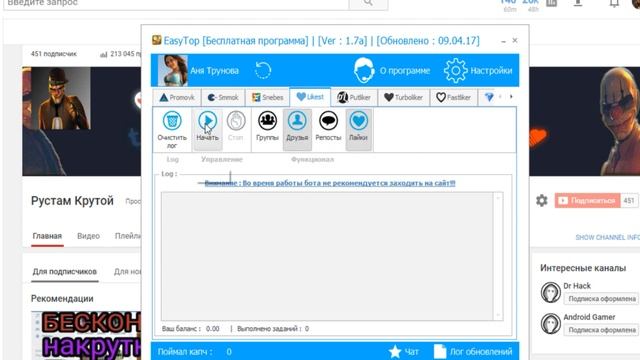Switch to the Turboliker tab
640x360 pixels.
[x=404, y=98]
